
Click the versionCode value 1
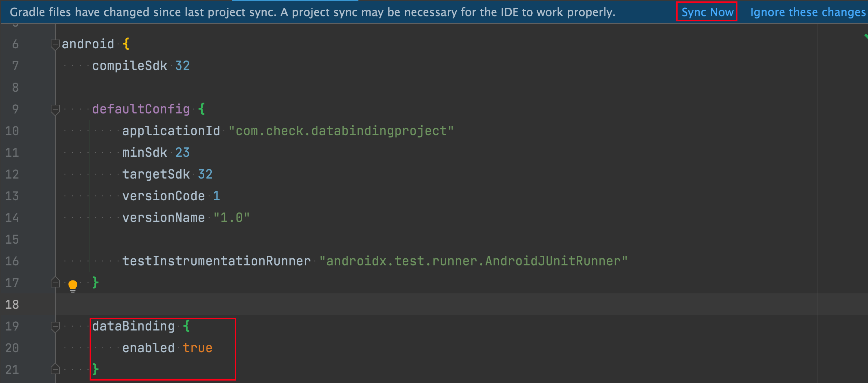click(217, 196)
